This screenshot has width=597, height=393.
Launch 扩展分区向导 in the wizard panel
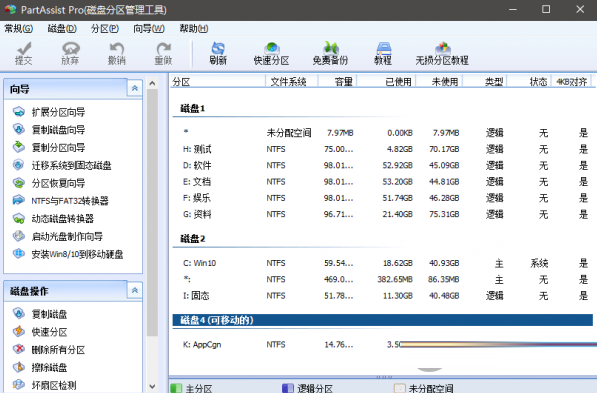point(49,112)
